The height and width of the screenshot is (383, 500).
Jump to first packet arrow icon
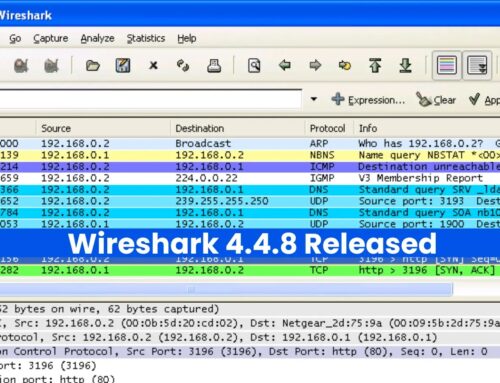375,65
